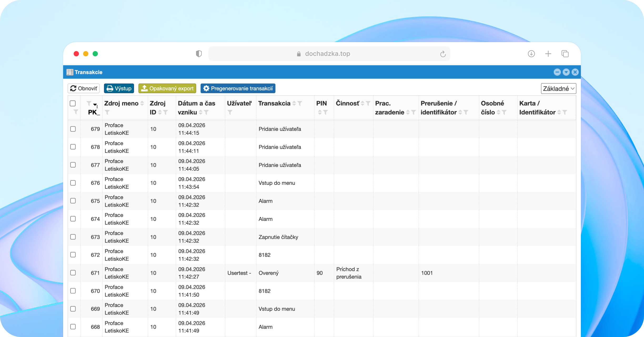This screenshot has height=337, width=644.
Task: Open browser downloads icon
Action: coord(531,54)
